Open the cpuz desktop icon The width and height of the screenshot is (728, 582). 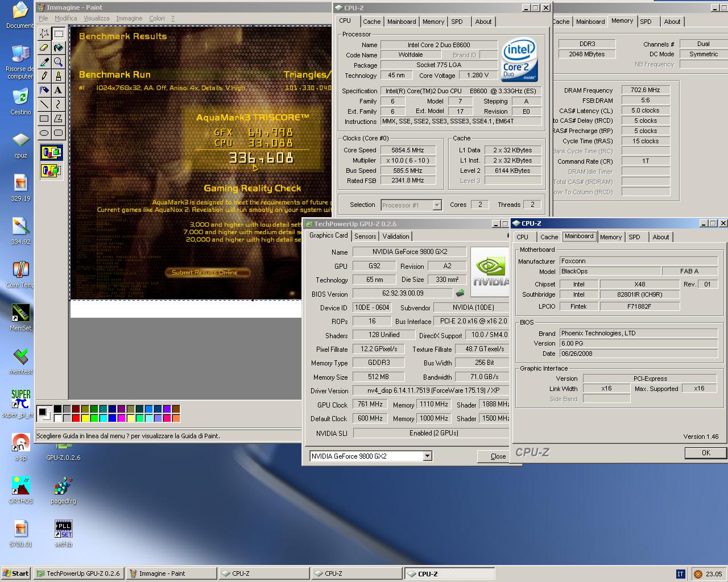click(20, 145)
